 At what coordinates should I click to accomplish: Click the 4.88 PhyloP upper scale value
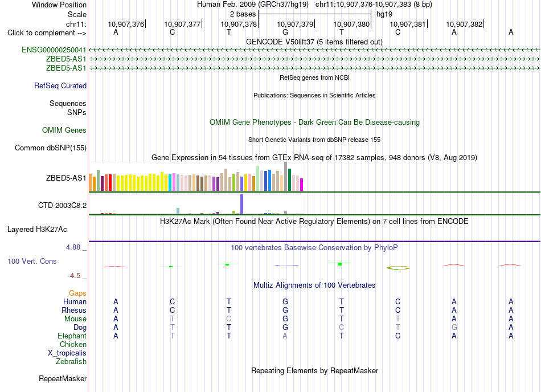(73, 247)
